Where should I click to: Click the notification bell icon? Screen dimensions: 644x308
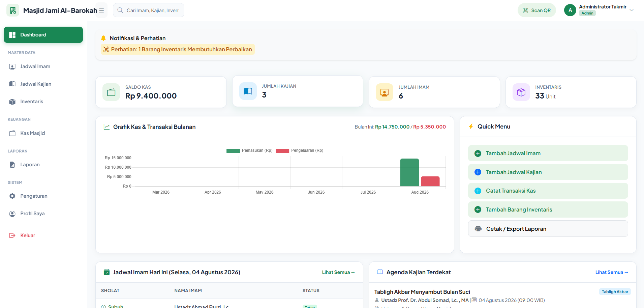103,38
